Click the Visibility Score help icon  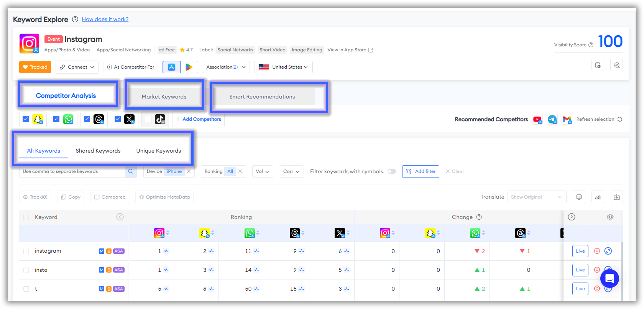coord(591,45)
